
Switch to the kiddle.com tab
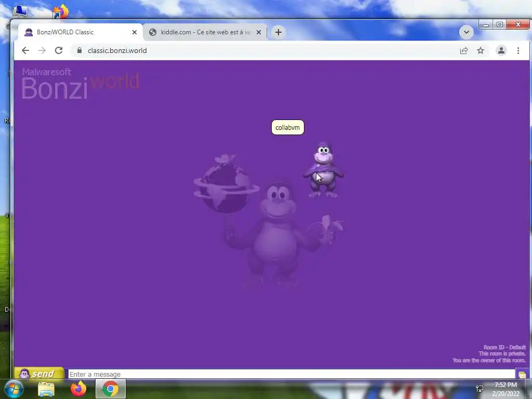pos(205,32)
